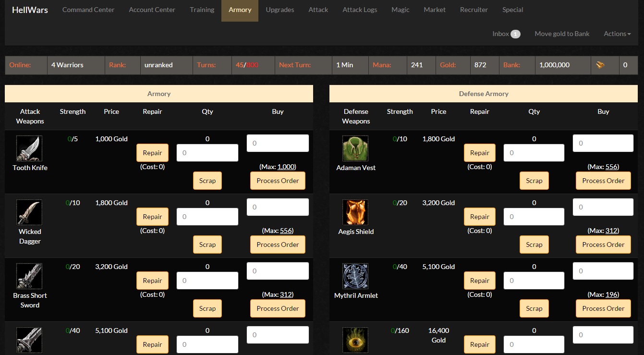Open the Special page
This screenshot has width=644, height=355.
tap(513, 10)
